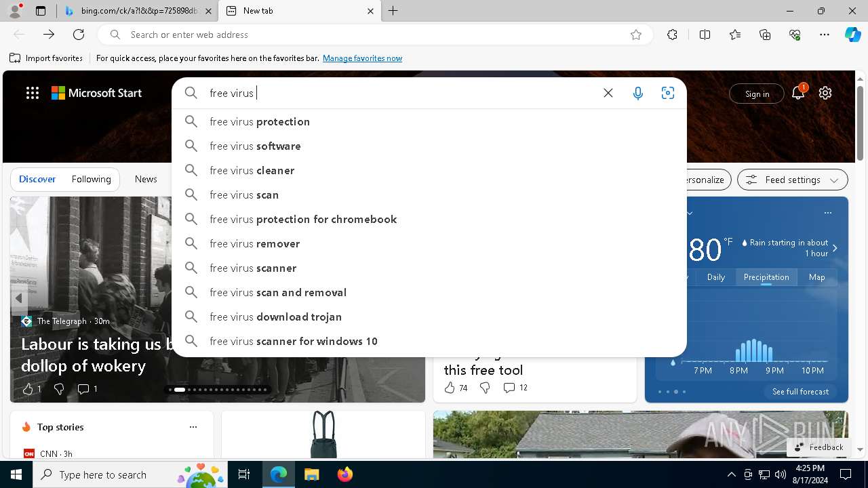Select suggestion free virus protection
The image size is (868, 488).
(429, 121)
